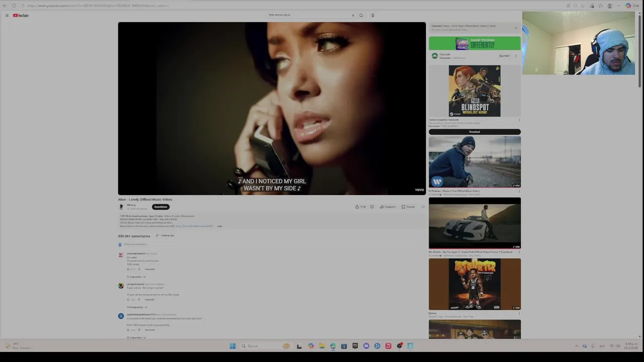Image resolution: width=644 pixels, height=362 pixels.
Task: Like the '100% lonely' comment
Action: (128, 269)
